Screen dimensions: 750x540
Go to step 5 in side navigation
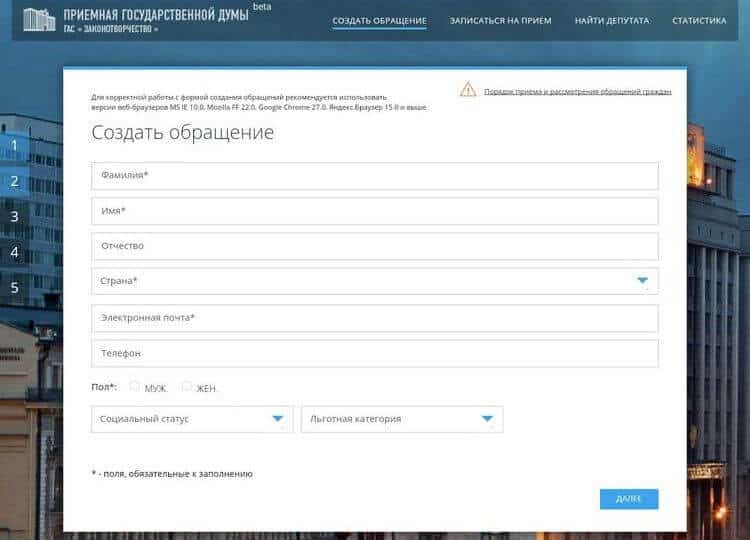pos(14,287)
